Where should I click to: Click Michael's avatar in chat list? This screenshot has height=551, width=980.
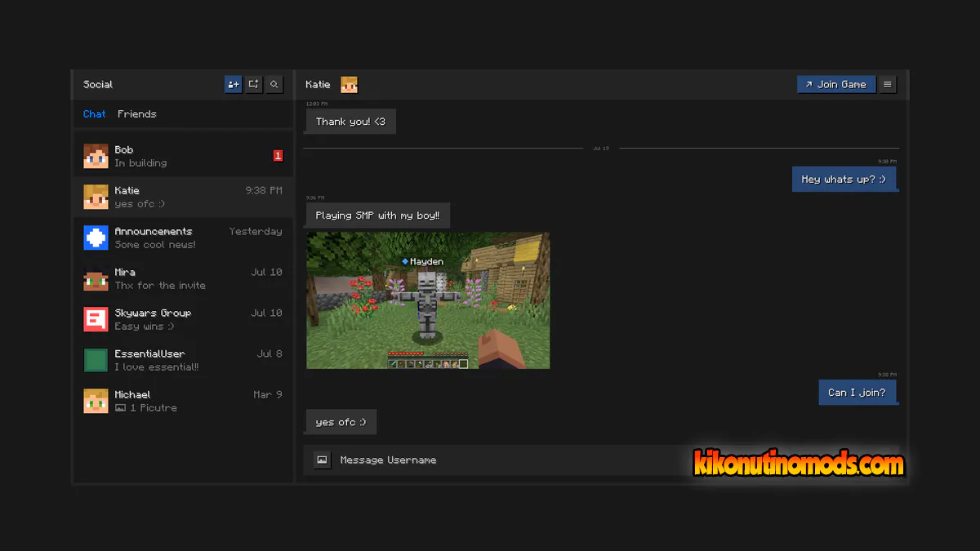point(96,401)
